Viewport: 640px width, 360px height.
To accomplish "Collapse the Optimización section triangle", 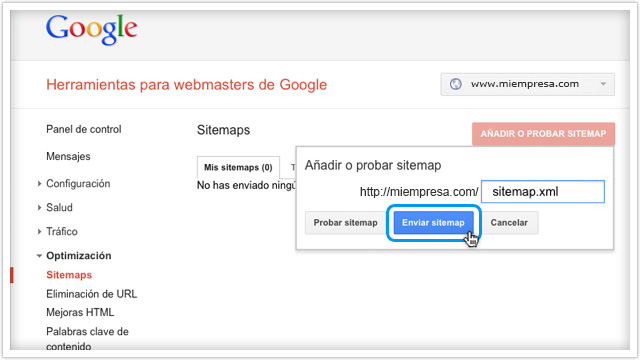I will 39,256.
